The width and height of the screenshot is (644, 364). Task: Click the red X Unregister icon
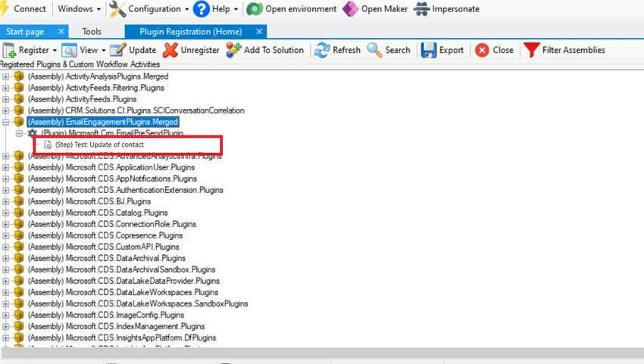pos(170,50)
